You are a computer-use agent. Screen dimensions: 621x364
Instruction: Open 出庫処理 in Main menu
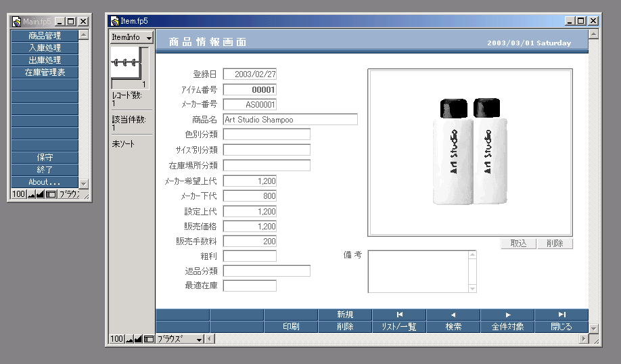(x=45, y=60)
